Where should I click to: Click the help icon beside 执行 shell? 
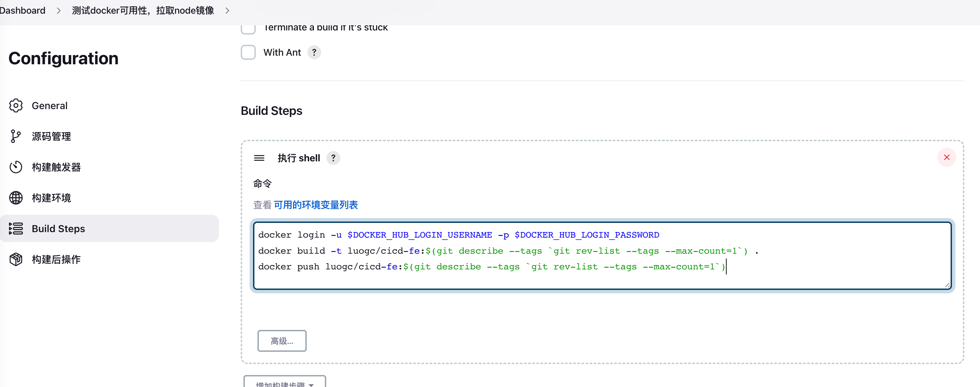pyautogui.click(x=333, y=158)
